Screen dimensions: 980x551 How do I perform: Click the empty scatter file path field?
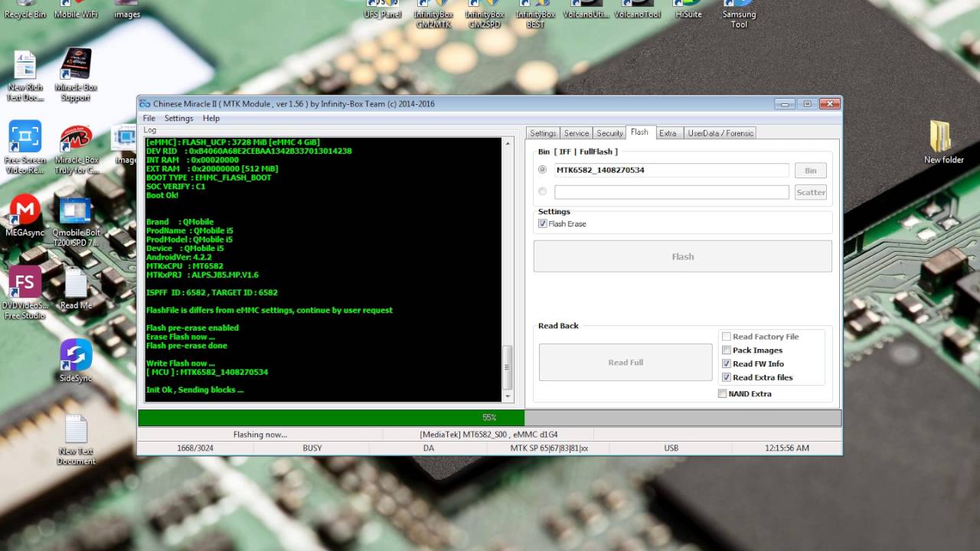pyautogui.click(x=671, y=192)
